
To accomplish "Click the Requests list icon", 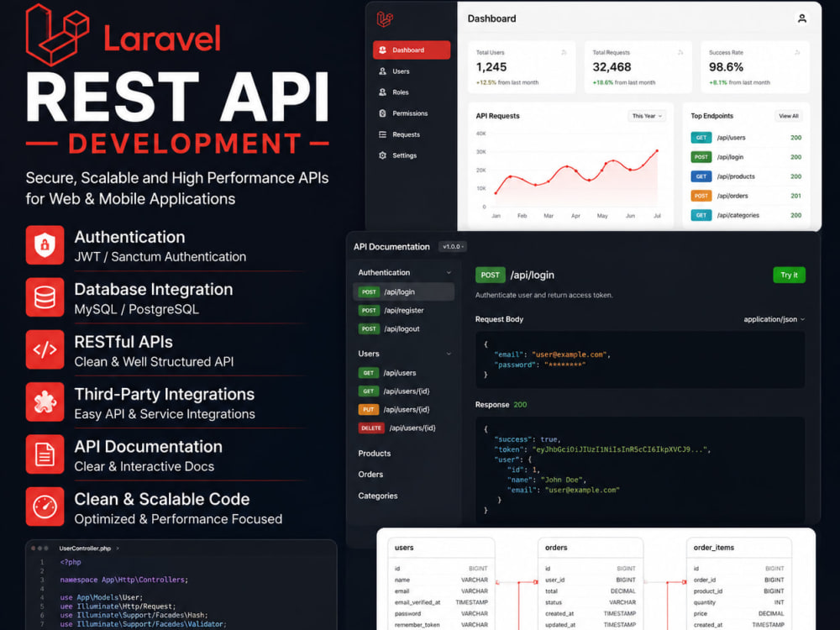I will (x=382, y=134).
